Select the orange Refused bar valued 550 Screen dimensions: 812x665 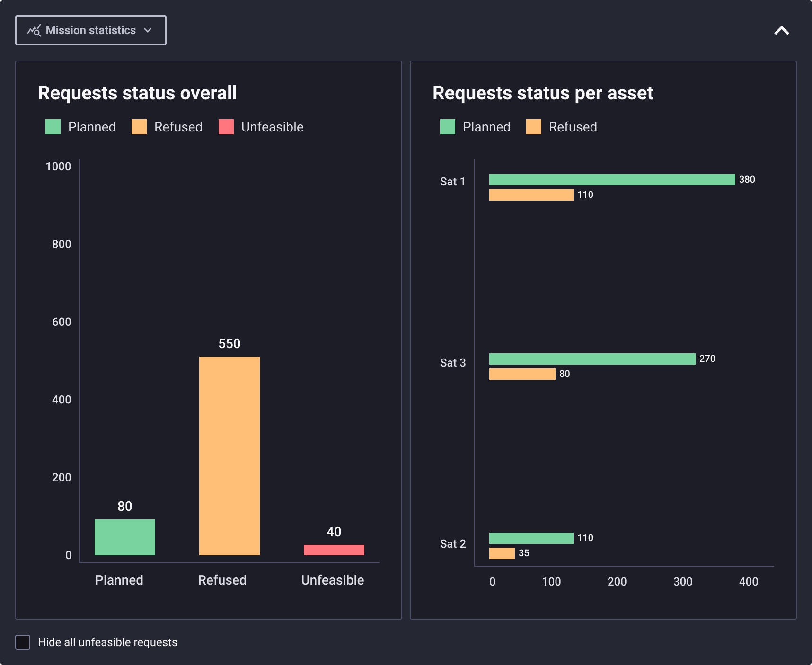[x=229, y=456]
